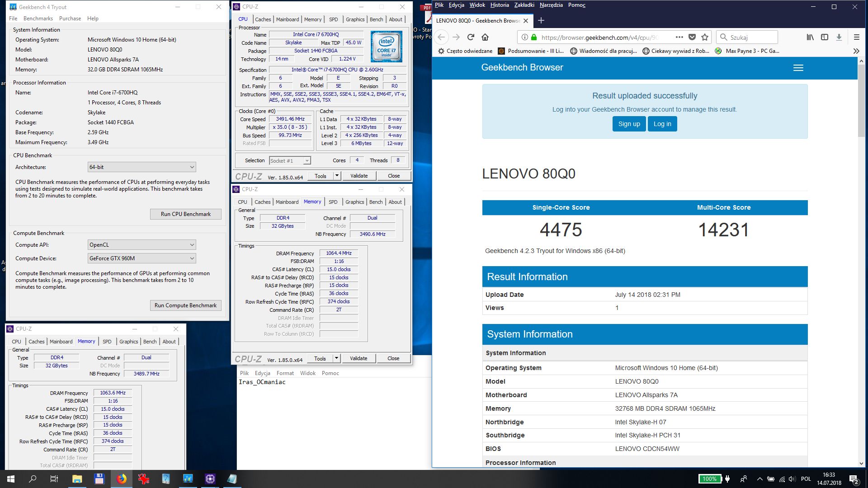Switch to SPD tab in middle CPU-Z window
This screenshot has width=868, height=488.
pyautogui.click(x=333, y=202)
